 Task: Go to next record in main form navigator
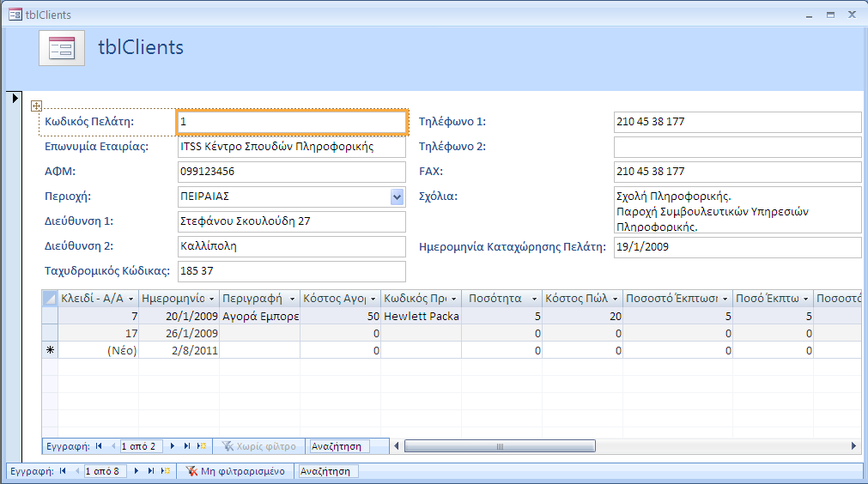137,471
